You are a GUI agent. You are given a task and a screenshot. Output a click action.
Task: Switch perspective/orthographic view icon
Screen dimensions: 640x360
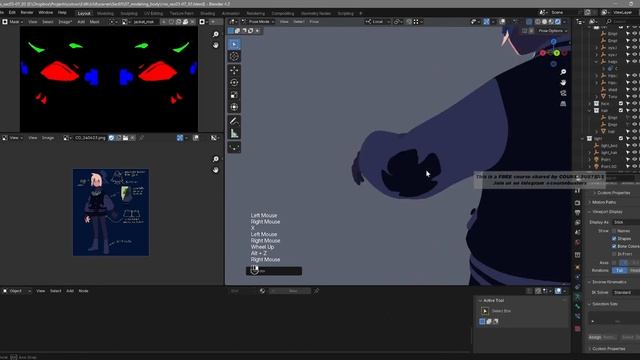tap(563, 104)
